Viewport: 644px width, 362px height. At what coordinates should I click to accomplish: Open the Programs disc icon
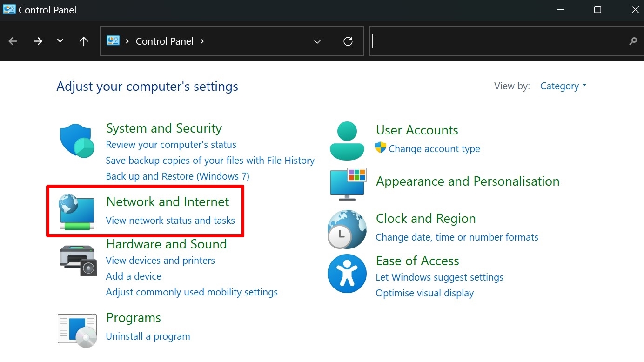pyautogui.click(x=77, y=331)
